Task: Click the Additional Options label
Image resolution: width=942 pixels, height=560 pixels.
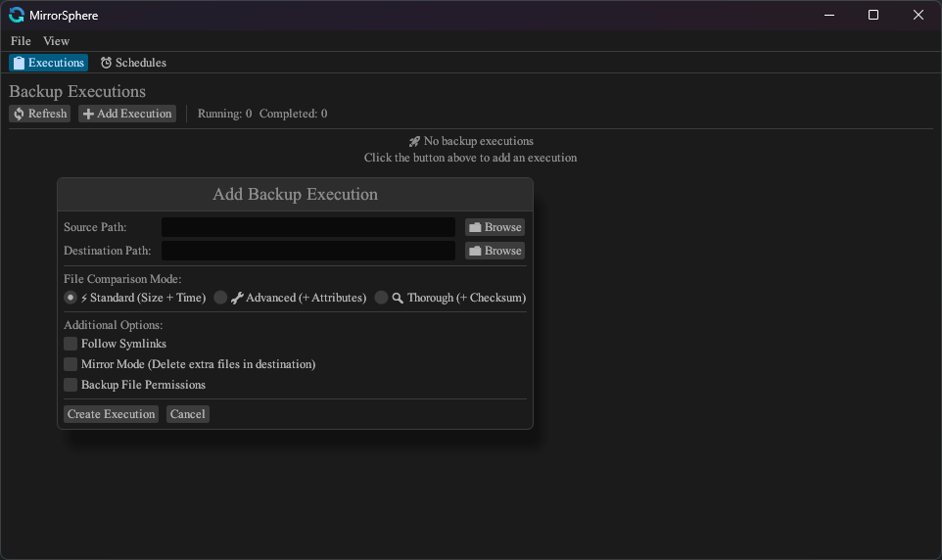Action: click(113, 325)
